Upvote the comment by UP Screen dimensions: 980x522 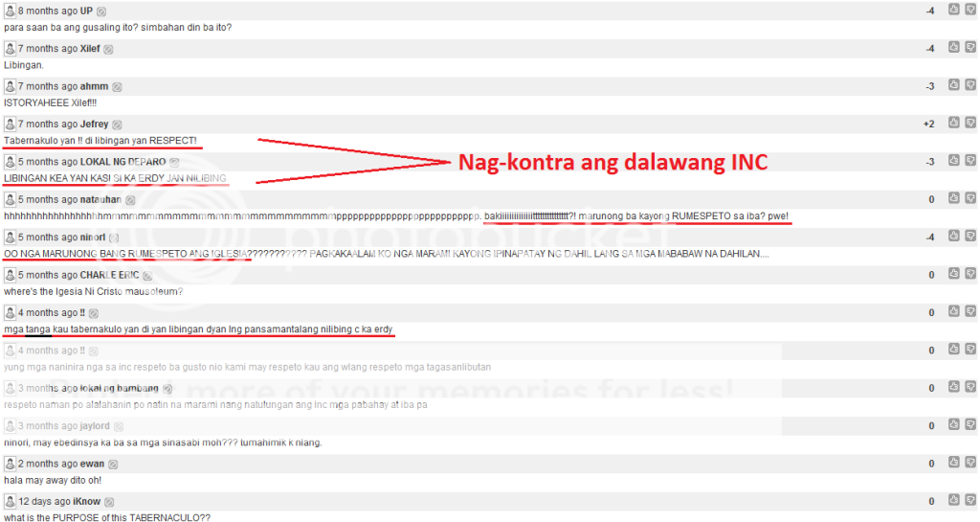[954, 9]
